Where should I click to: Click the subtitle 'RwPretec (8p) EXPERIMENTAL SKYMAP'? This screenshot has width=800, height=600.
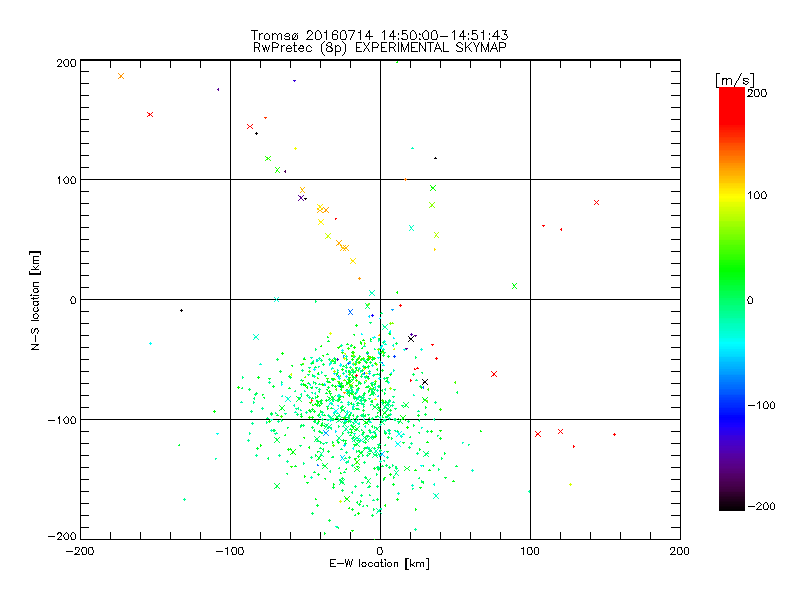(380, 48)
